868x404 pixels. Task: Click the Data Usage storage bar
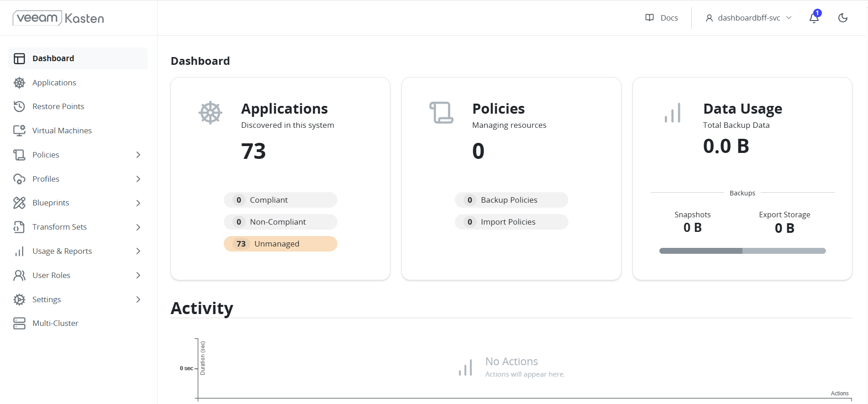coord(742,251)
